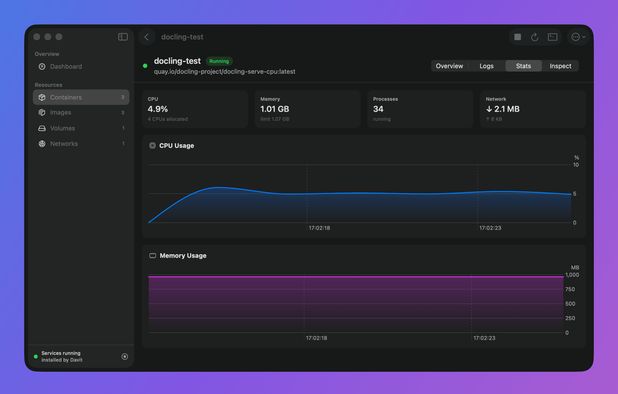
Task: Select the Stats tab
Action: tap(523, 66)
